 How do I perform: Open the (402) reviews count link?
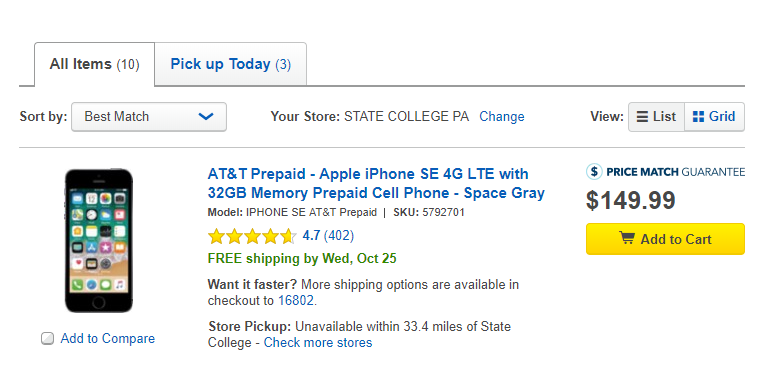339,236
